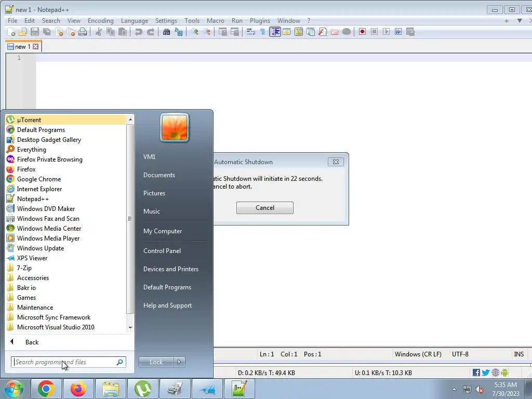Open Find with the binoculars icon
Viewport: 532px width, 399px height.
pos(166,32)
